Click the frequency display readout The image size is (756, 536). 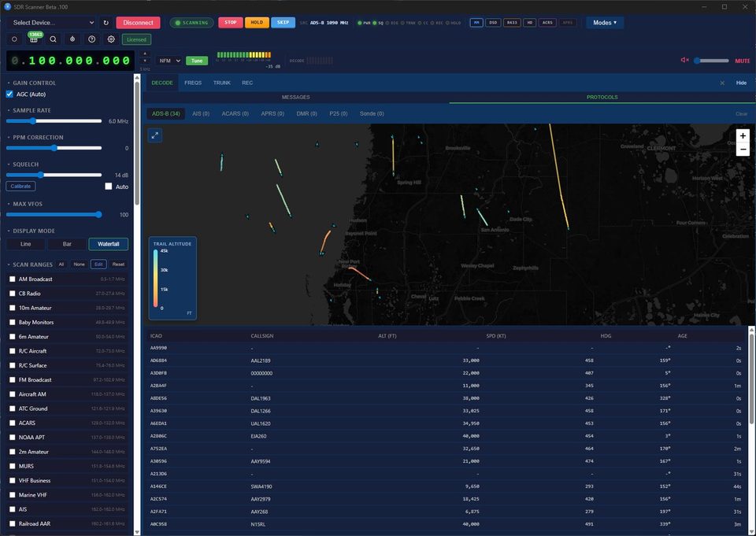(70, 61)
